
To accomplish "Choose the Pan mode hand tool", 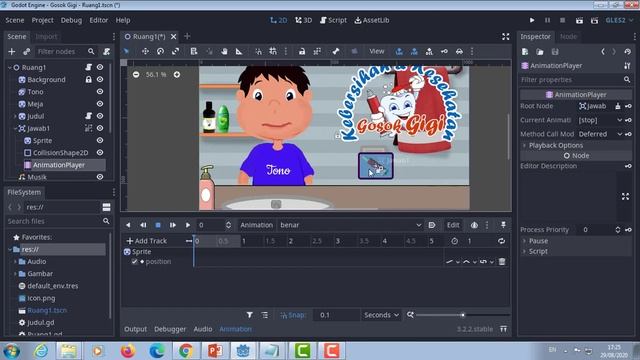I will [224, 51].
